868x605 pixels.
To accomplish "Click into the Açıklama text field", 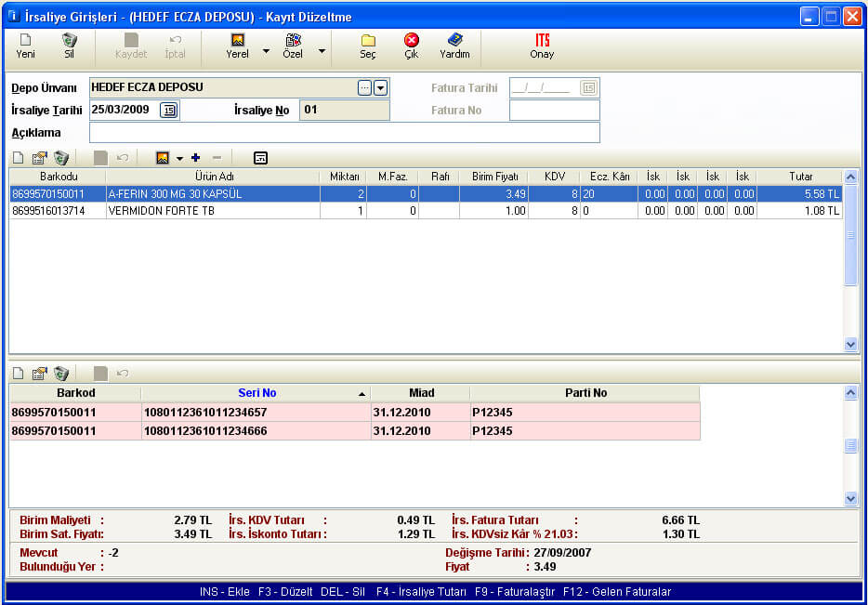I will pyautogui.click(x=344, y=133).
